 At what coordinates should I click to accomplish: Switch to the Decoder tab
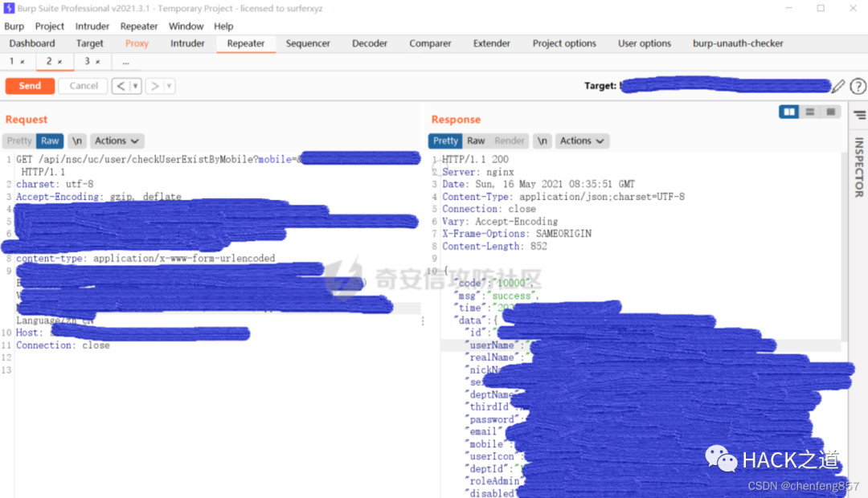tap(369, 43)
